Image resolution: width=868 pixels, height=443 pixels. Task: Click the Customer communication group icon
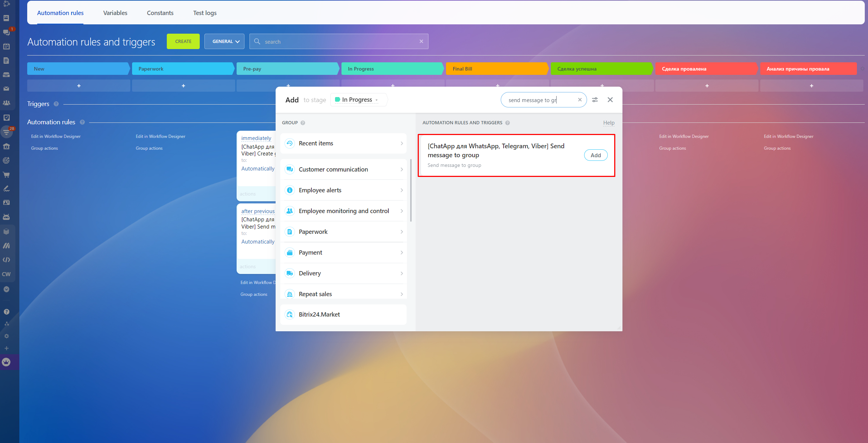(x=290, y=169)
